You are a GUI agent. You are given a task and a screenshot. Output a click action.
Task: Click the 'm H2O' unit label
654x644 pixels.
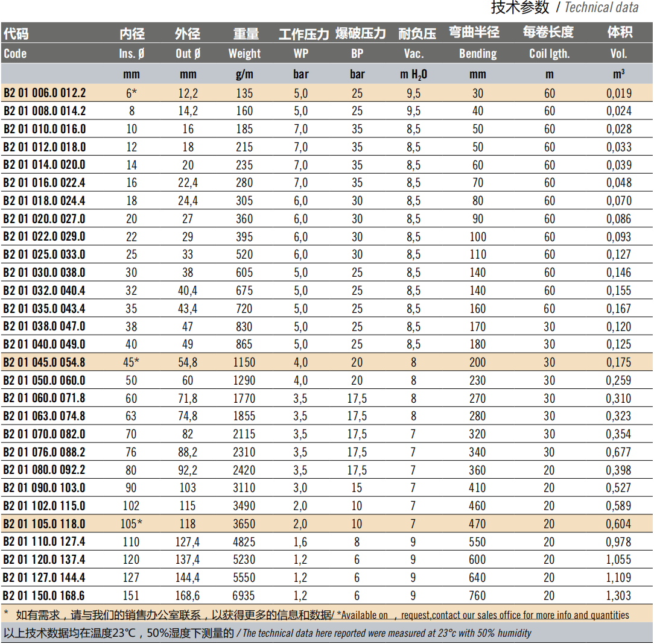pos(414,74)
